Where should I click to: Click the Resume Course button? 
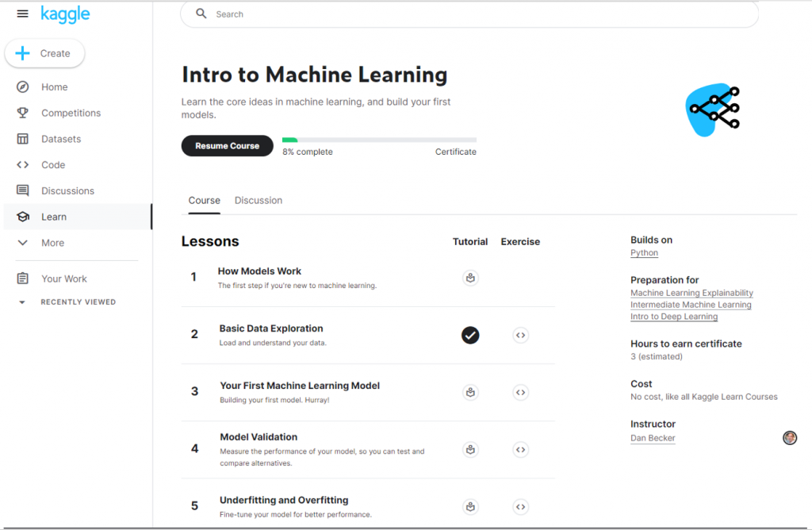coord(227,145)
